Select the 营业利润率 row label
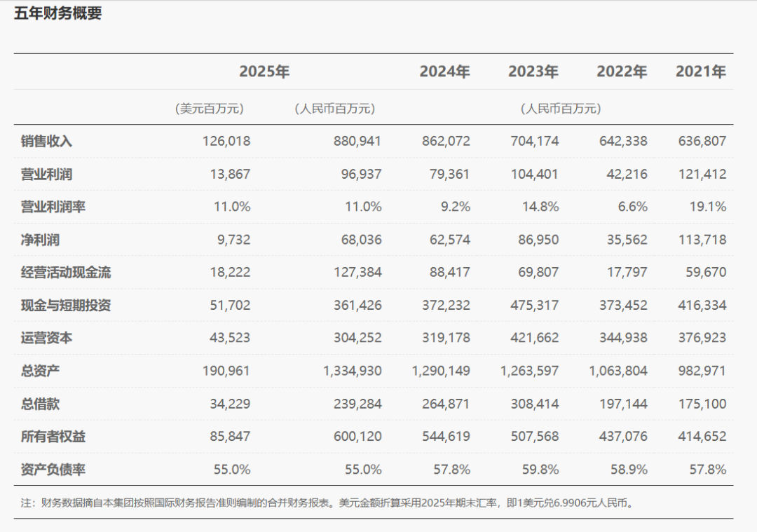This screenshot has height=532, width=757. click(53, 207)
